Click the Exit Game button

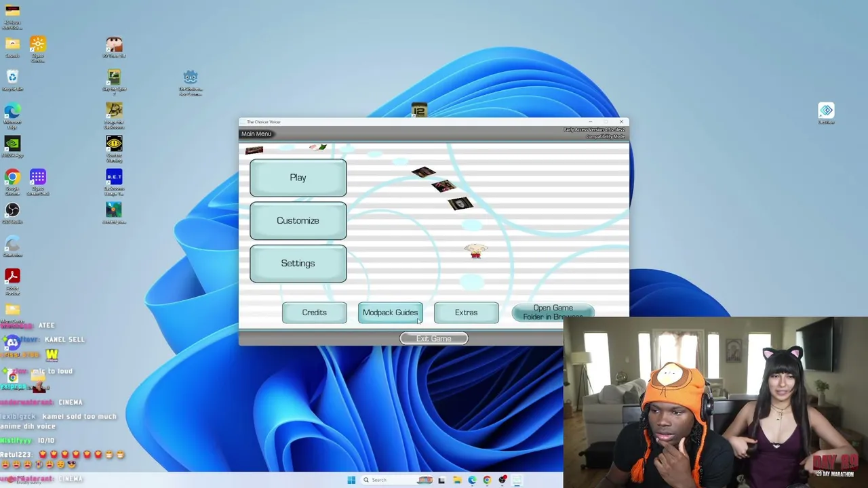point(433,338)
